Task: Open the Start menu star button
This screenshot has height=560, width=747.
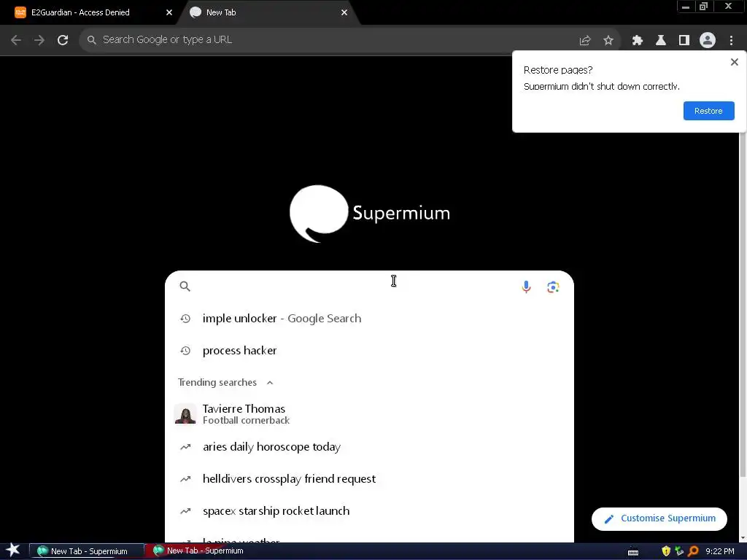Action: coord(13,550)
